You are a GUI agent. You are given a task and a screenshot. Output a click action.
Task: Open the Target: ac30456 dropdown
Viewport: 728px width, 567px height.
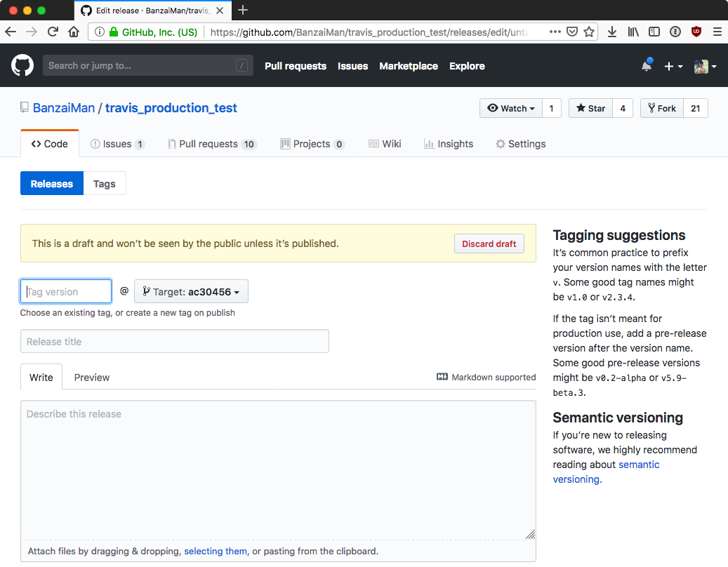pyautogui.click(x=191, y=291)
